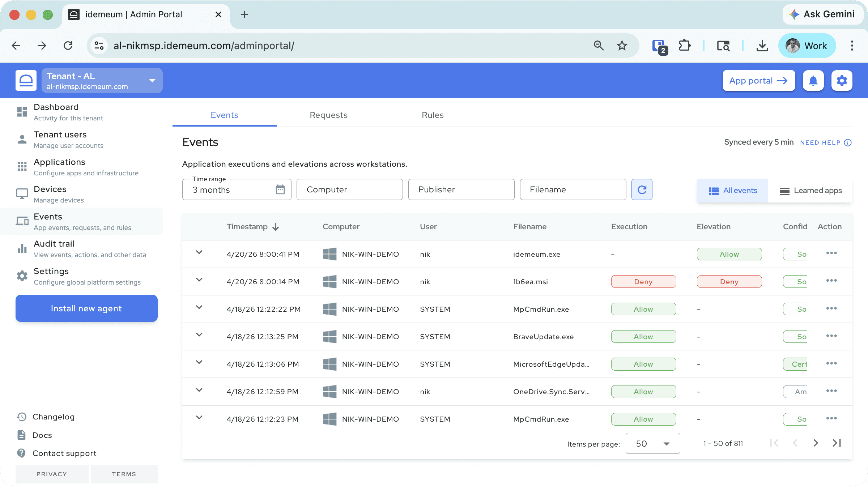
Task: Go to next page of events
Action: click(x=816, y=443)
